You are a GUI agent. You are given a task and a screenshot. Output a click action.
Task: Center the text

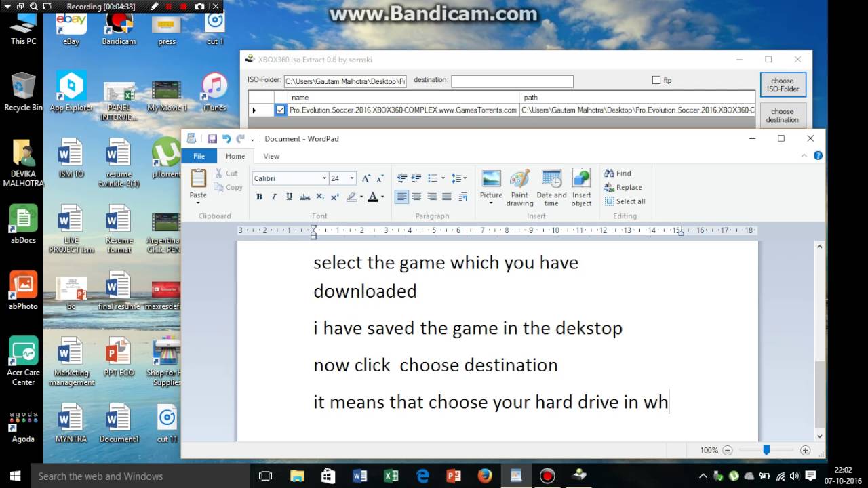coord(416,197)
